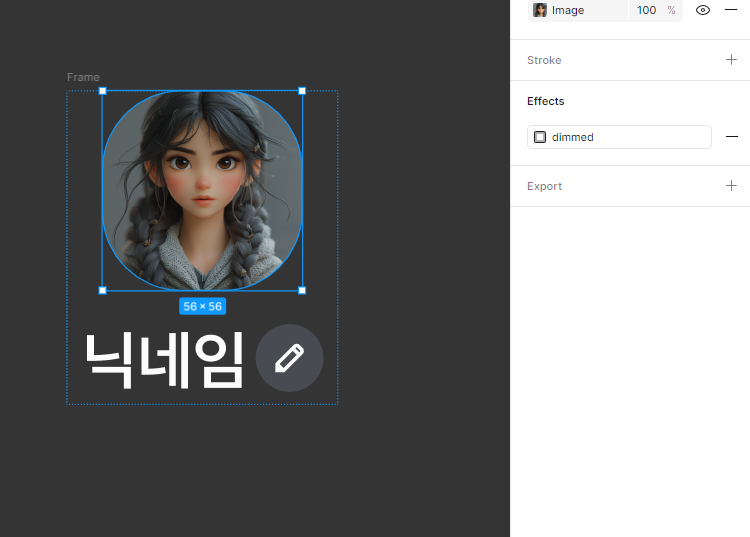
Task: Select the Frame label on canvas
Action: tap(83, 77)
